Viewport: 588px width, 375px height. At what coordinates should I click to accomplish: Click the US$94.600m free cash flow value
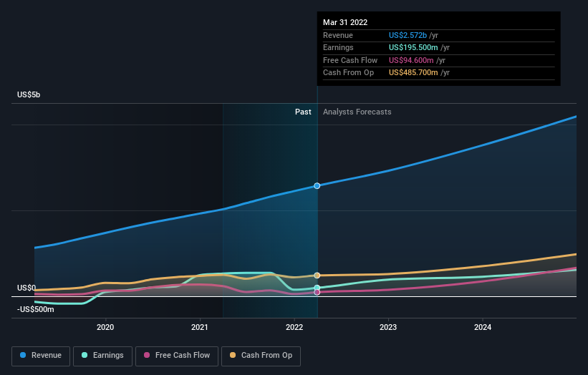click(411, 60)
